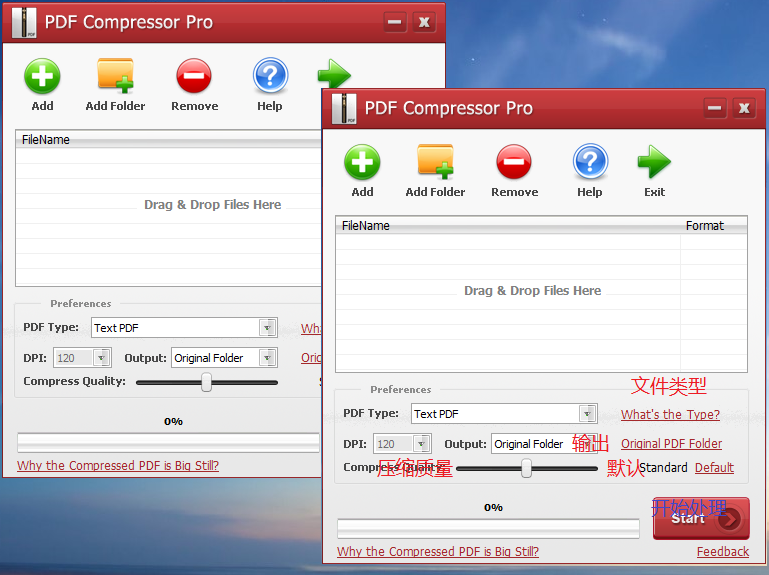Image resolution: width=769 pixels, height=575 pixels.
Task: Click "Why the Compressed PDF is Big Still?" in front window
Action: (x=437, y=551)
